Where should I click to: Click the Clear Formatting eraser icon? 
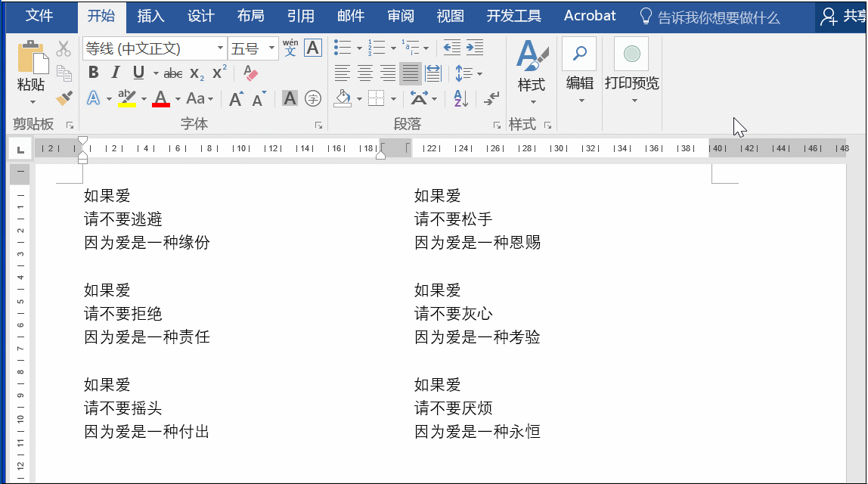point(250,73)
